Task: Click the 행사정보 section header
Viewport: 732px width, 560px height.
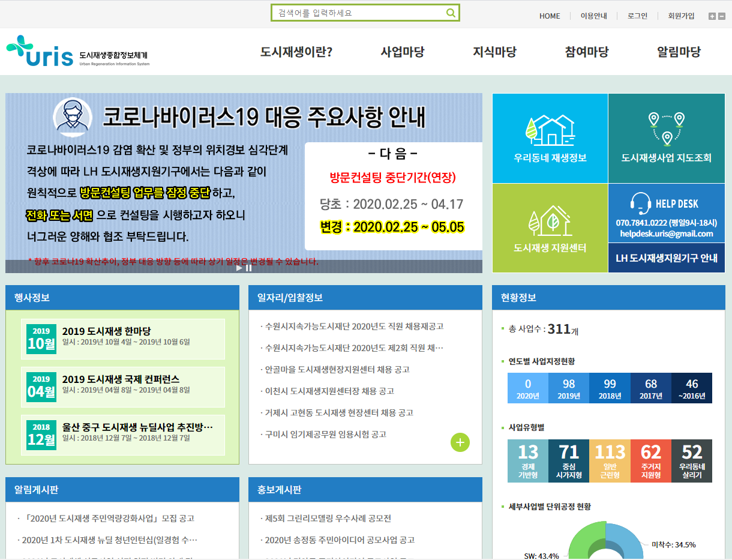Action: point(122,298)
